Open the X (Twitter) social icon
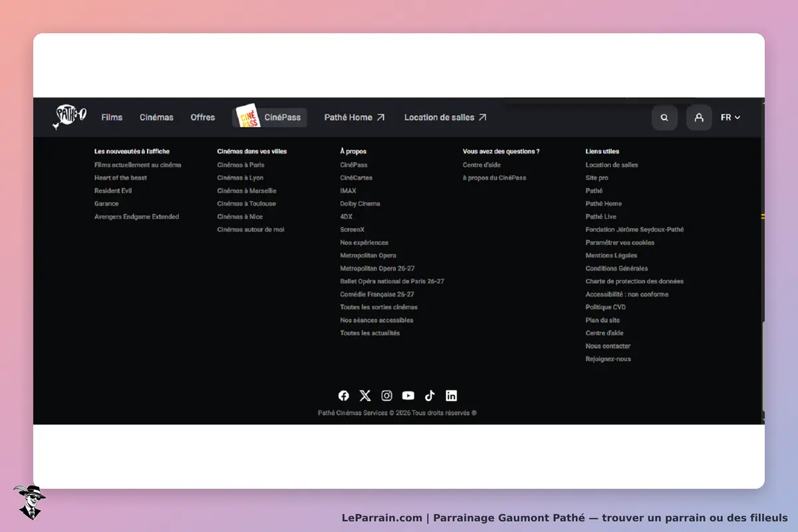The image size is (798, 532). (365, 396)
